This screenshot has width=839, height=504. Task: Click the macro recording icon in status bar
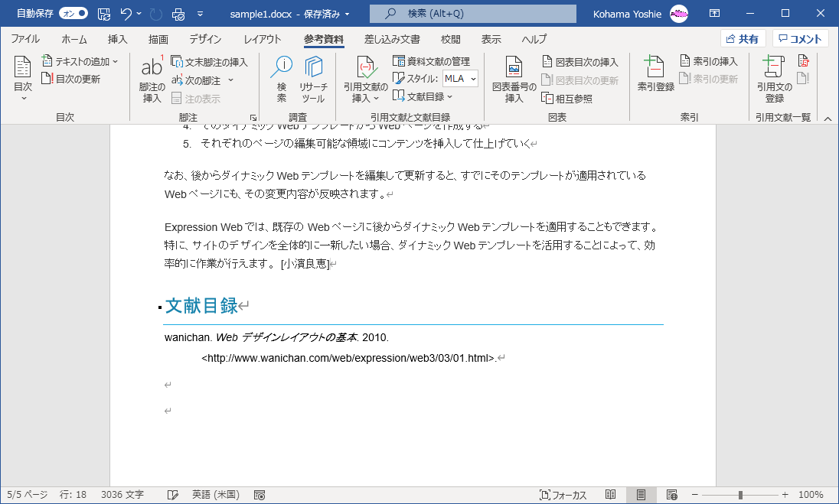pos(260,495)
